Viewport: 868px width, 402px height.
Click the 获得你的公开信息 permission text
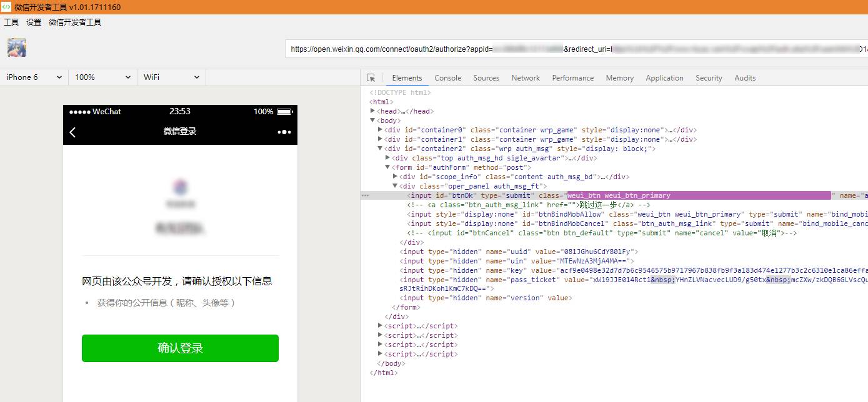coord(166,303)
